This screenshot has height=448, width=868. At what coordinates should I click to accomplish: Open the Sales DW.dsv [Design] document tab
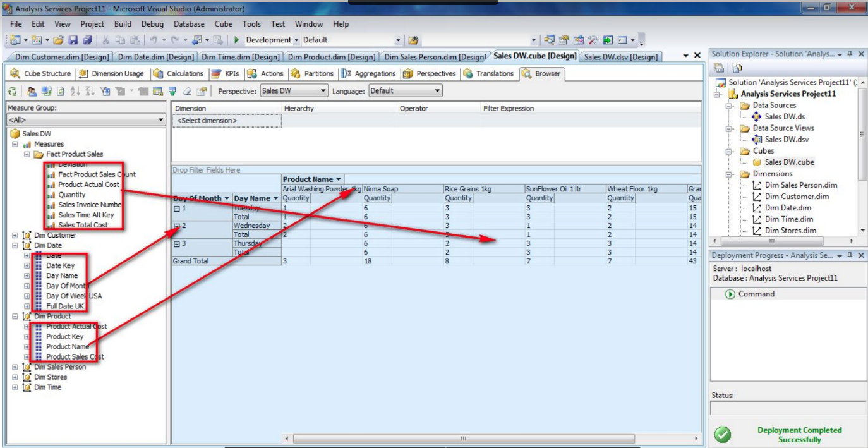(620, 57)
